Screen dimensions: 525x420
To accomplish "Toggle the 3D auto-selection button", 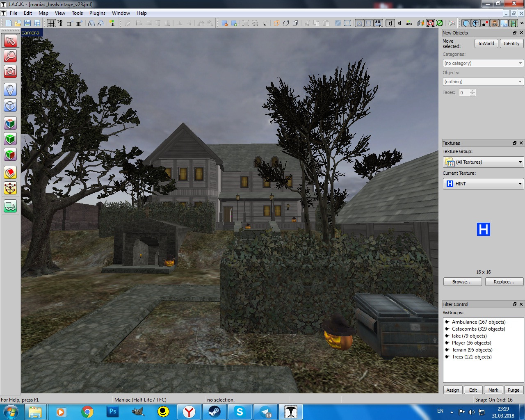I will pos(378,23).
